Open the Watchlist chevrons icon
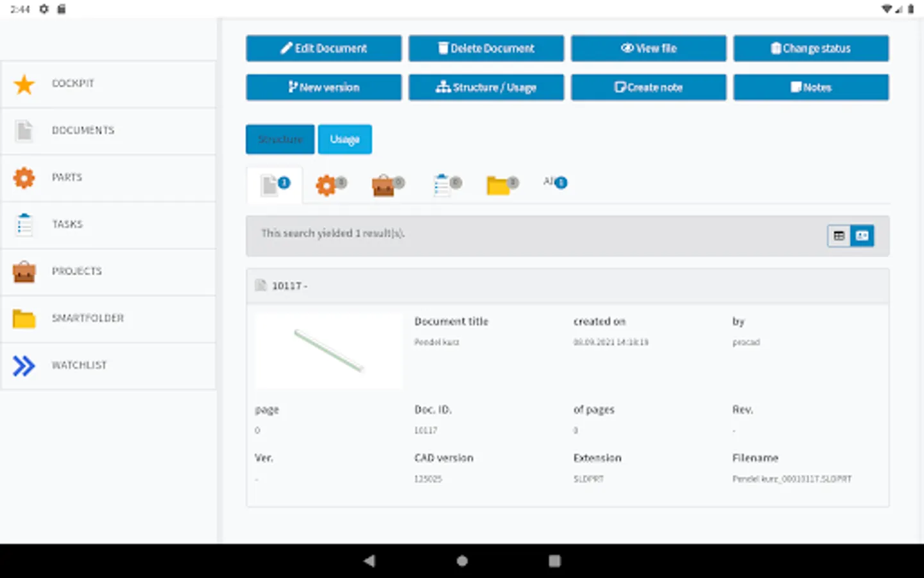 24,365
